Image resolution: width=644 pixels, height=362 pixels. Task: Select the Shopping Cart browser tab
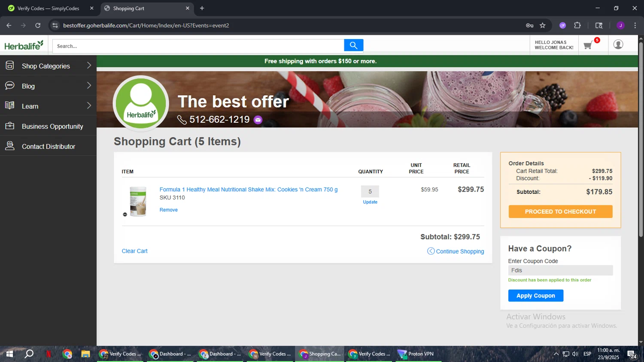coord(147,8)
